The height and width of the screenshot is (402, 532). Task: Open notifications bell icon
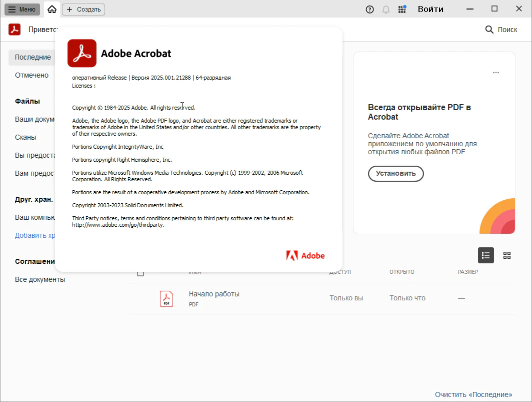(385, 9)
